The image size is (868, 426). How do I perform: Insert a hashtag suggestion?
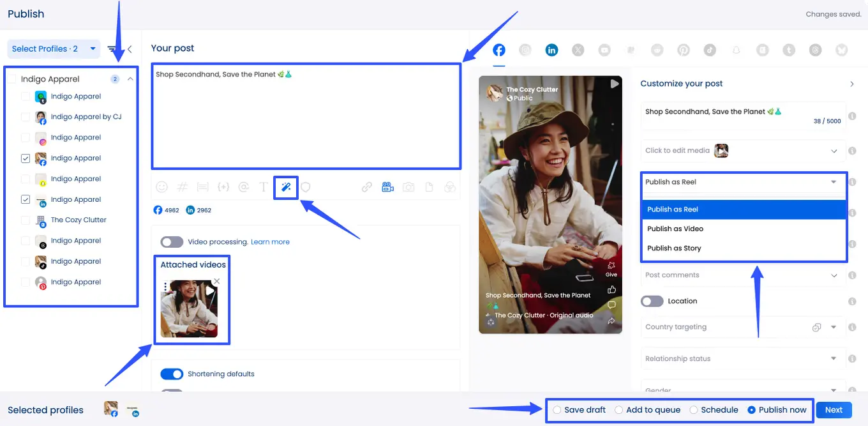coord(182,186)
